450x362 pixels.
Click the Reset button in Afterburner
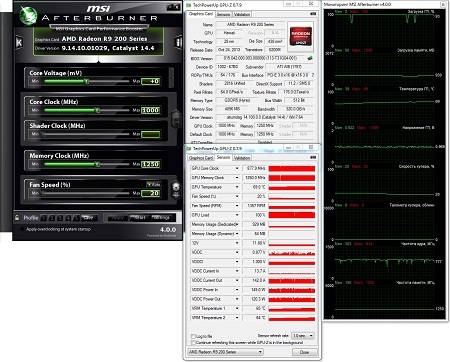tap(139, 218)
